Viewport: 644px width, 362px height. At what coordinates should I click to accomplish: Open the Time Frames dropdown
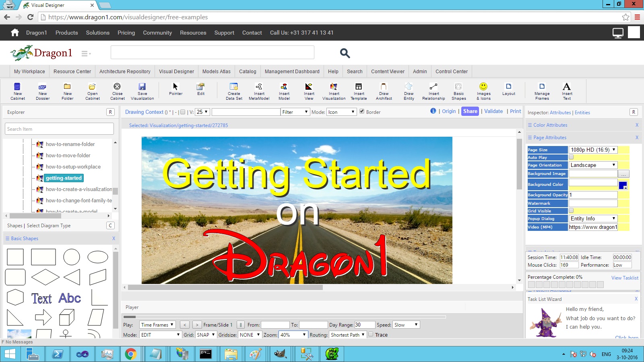pos(157,325)
